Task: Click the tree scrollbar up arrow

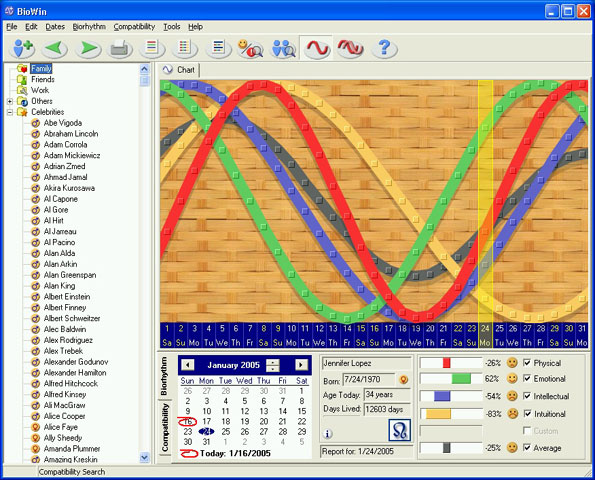Action: (145, 69)
